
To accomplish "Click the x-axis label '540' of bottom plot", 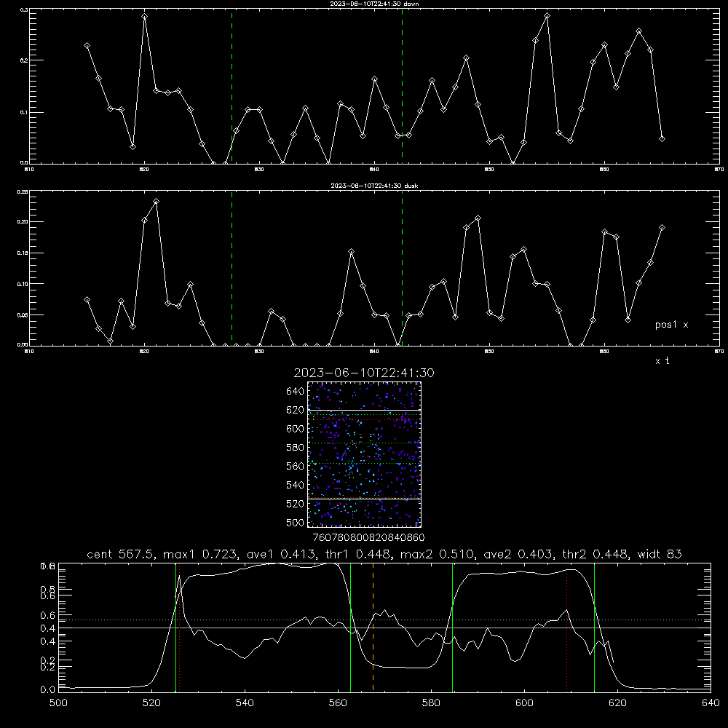I will click(x=245, y=703).
